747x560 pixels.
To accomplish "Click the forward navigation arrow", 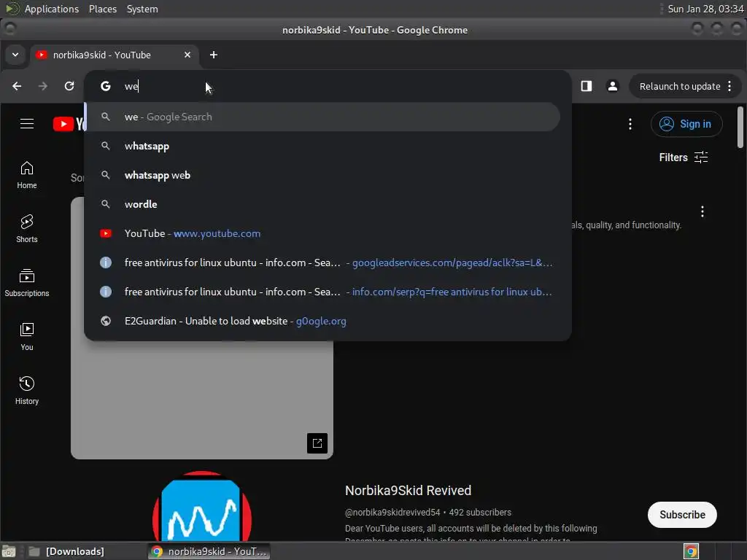I will 43,86.
